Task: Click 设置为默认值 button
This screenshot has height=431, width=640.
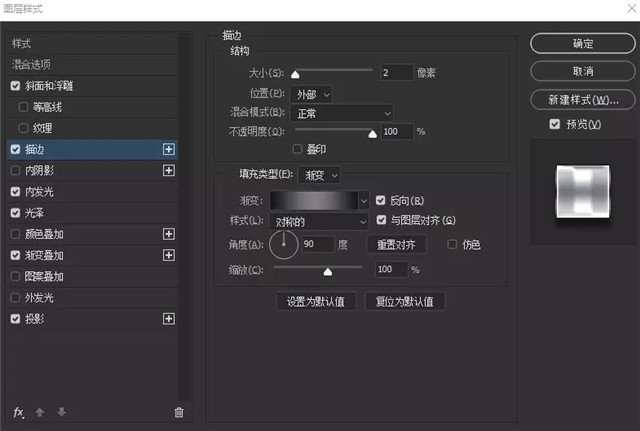Action: point(316,302)
